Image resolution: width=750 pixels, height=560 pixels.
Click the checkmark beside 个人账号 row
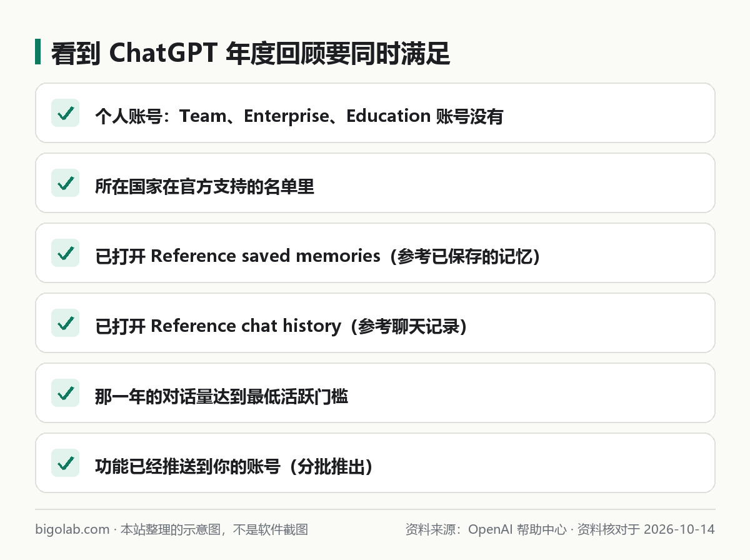65,113
